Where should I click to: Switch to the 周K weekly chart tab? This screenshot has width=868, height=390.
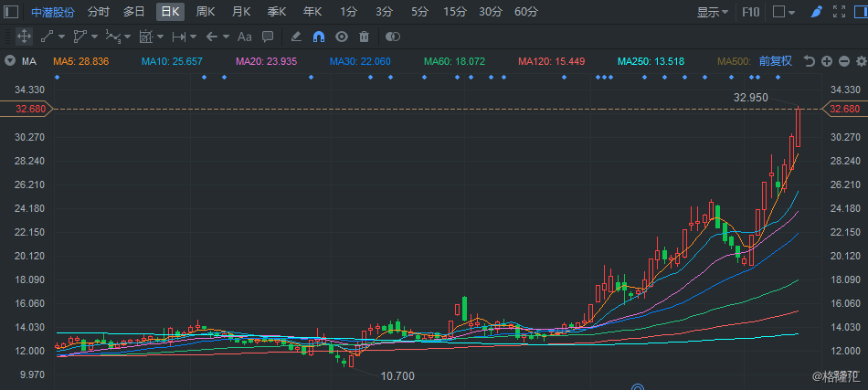click(206, 12)
